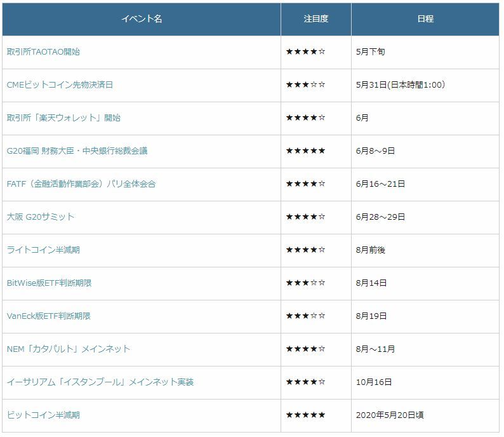Click the star rating for ビットコイン半減期
504x437 pixels.
point(305,415)
